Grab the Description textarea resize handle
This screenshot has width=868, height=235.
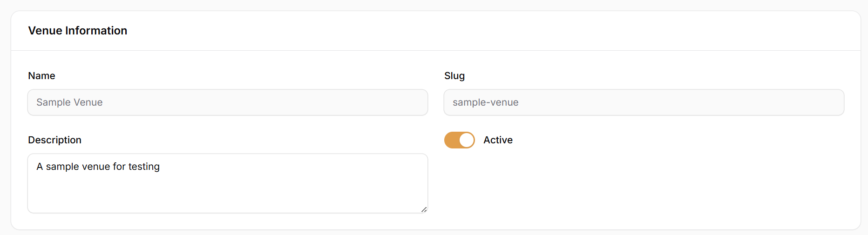tap(424, 209)
